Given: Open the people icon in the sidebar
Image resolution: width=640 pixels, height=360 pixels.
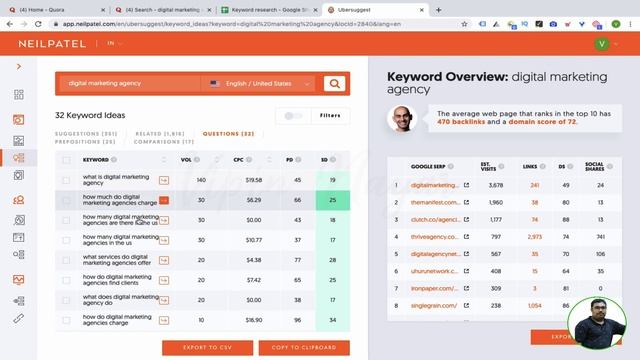Looking at the screenshot, I should [19, 200].
